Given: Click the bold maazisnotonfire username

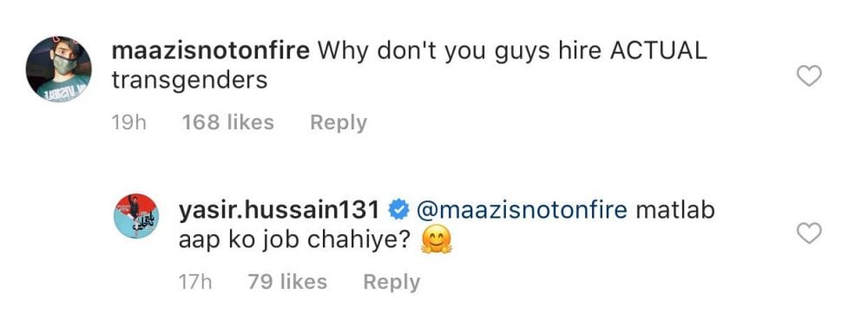Looking at the screenshot, I should pyautogui.click(x=210, y=51).
